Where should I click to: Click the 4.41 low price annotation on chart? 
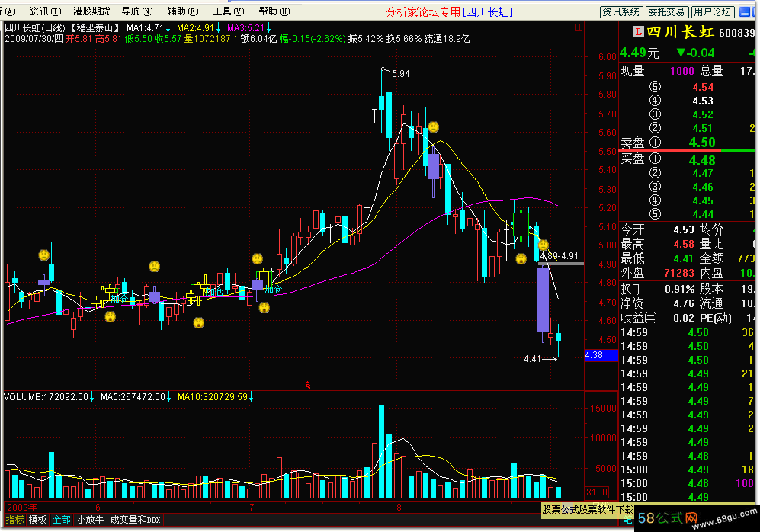pos(532,359)
